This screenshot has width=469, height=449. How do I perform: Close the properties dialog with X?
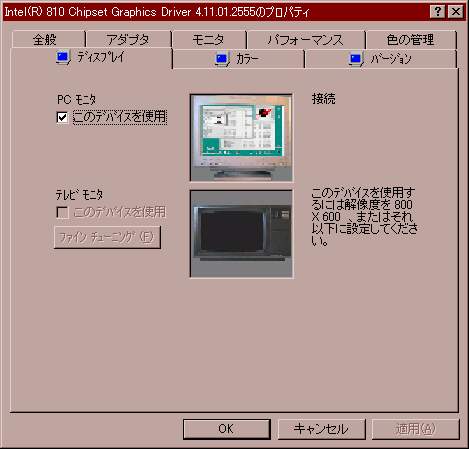455,12
